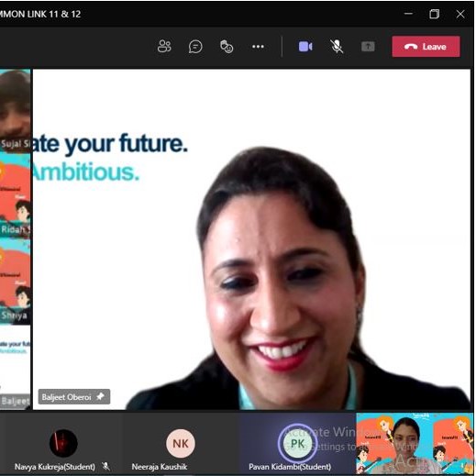Click the share content tray icon
This screenshot has height=476, width=476.
pyautogui.click(x=368, y=47)
